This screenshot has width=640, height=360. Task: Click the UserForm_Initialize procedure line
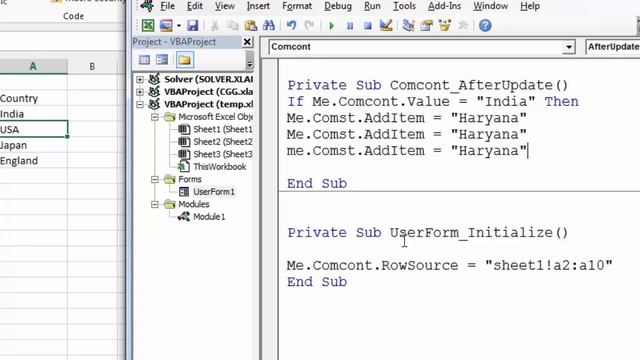pyautogui.click(x=428, y=233)
